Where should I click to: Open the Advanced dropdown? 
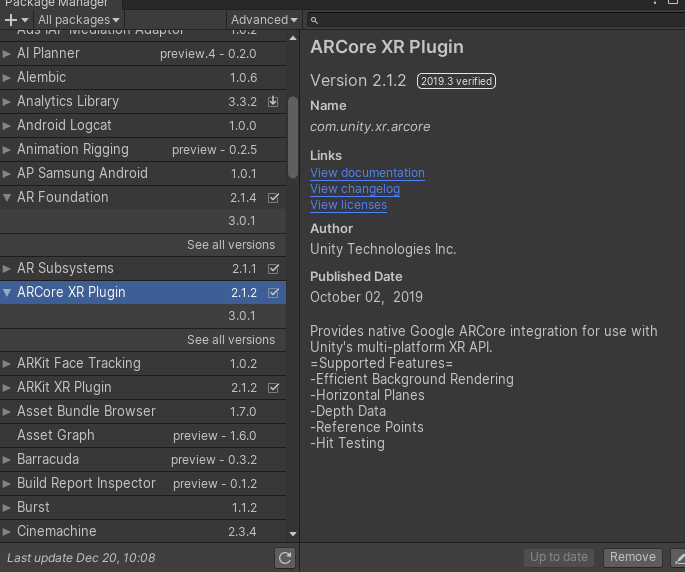click(264, 20)
